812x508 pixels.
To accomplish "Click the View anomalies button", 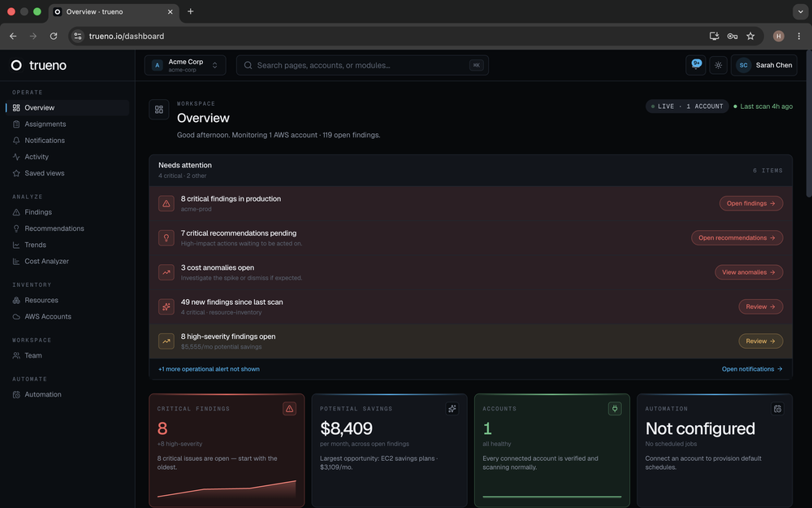I will pyautogui.click(x=749, y=272).
